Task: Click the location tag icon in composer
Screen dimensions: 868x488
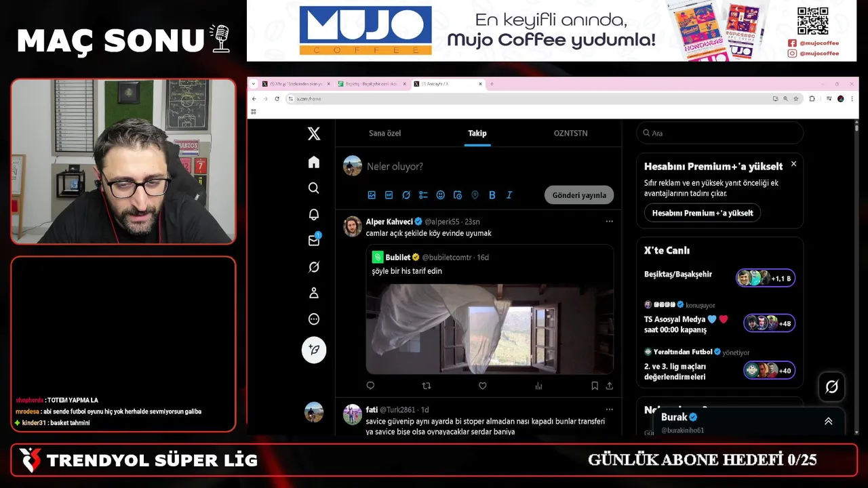Action: 475,195
